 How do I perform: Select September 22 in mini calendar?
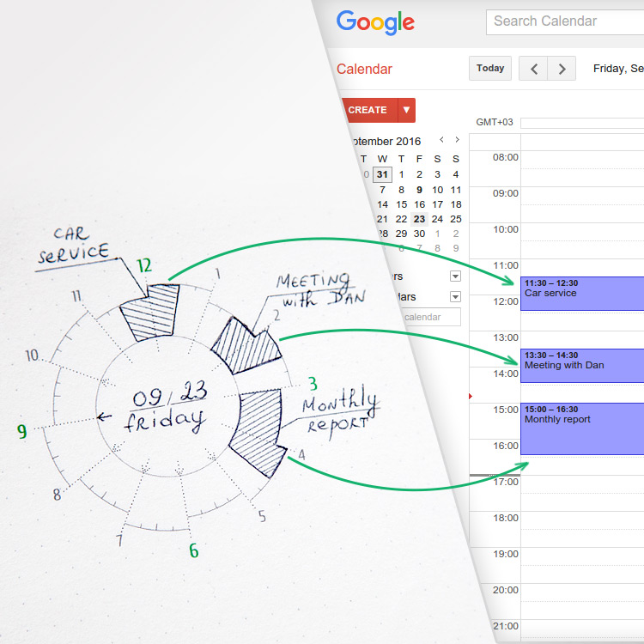[x=401, y=219]
